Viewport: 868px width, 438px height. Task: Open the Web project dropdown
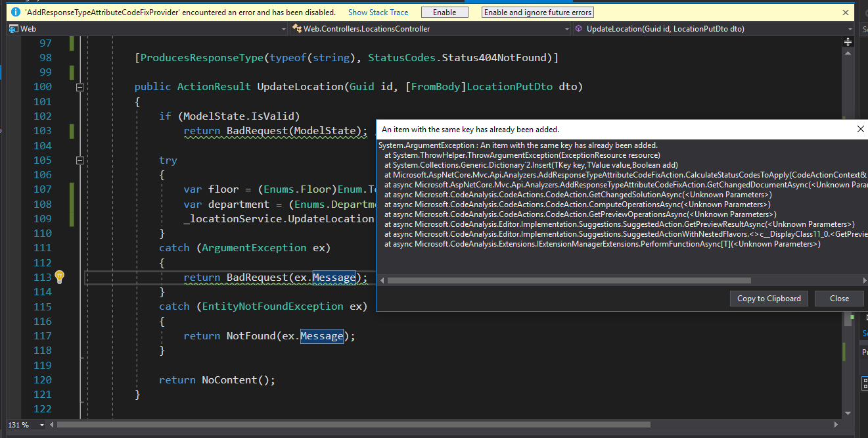pos(148,29)
